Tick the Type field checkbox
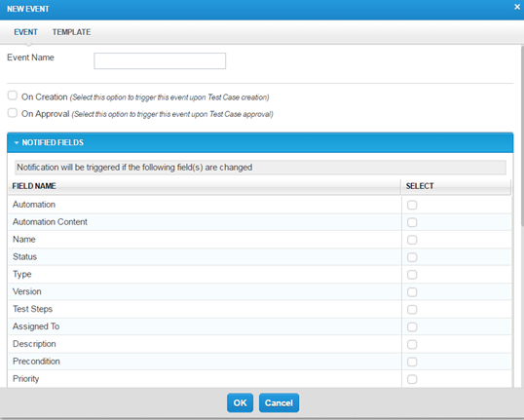This screenshot has width=524, height=420. point(412,275)
